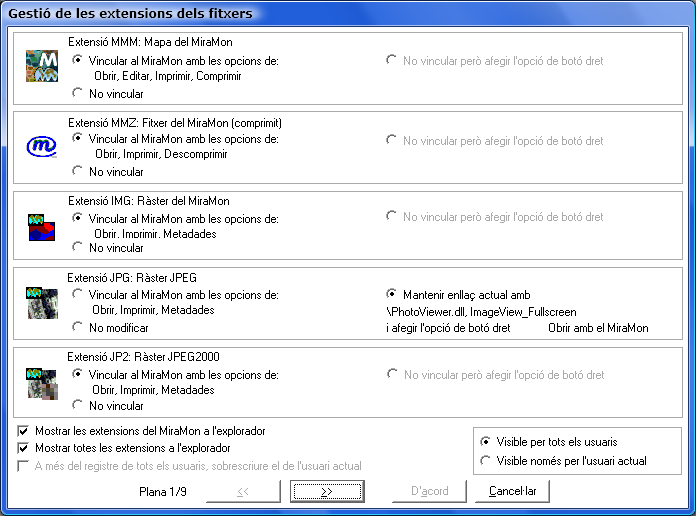Go to previous page with << button
The width and height of the screenshot is (696, 516).
coord(243,491)
